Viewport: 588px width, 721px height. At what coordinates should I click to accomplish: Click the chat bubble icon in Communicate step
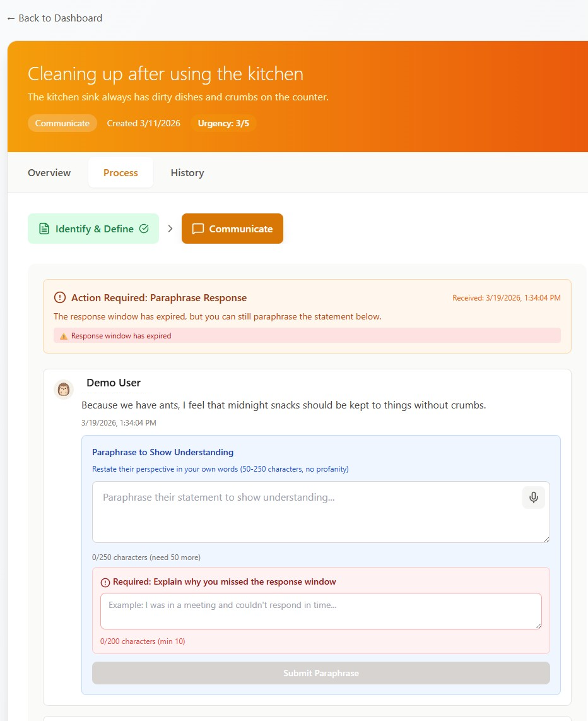click(197, 229)
